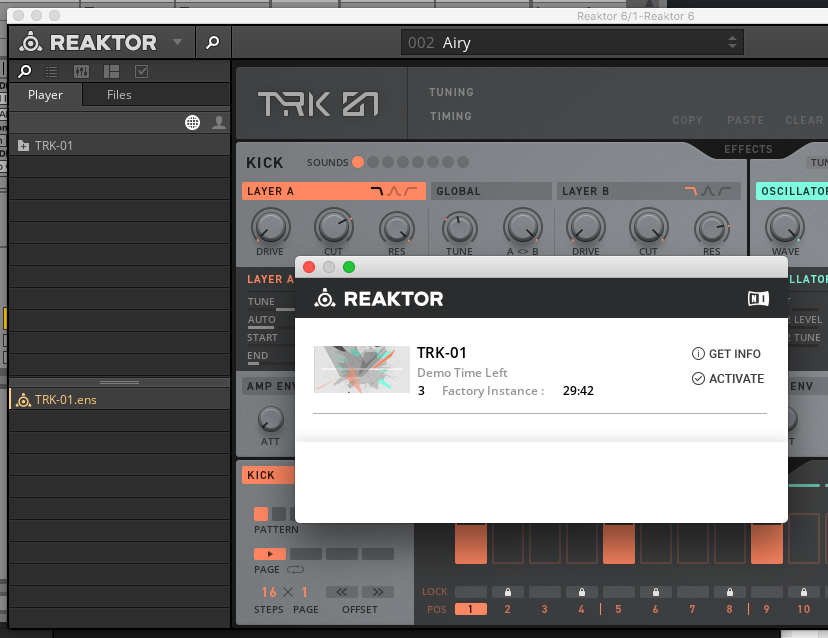Select the TRK-01.ens ensemble file
828x638 pixels.
(x=119, y=400)
